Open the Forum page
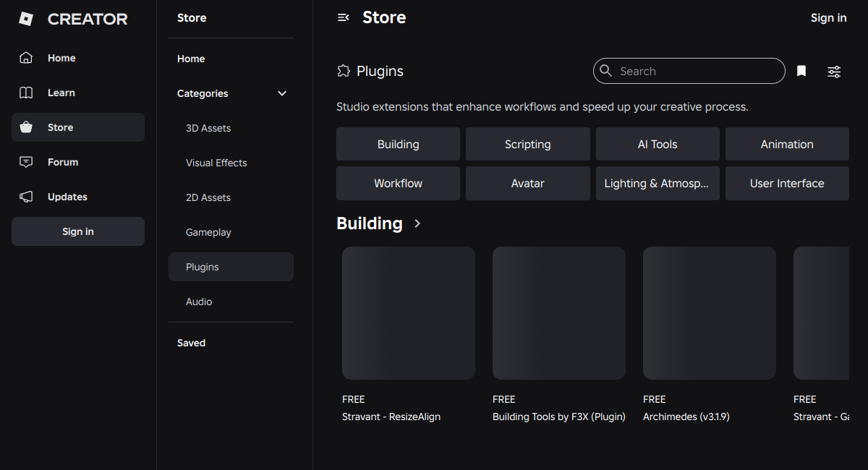The width and height of the screenshot is (868, 470). coord(78,162)
